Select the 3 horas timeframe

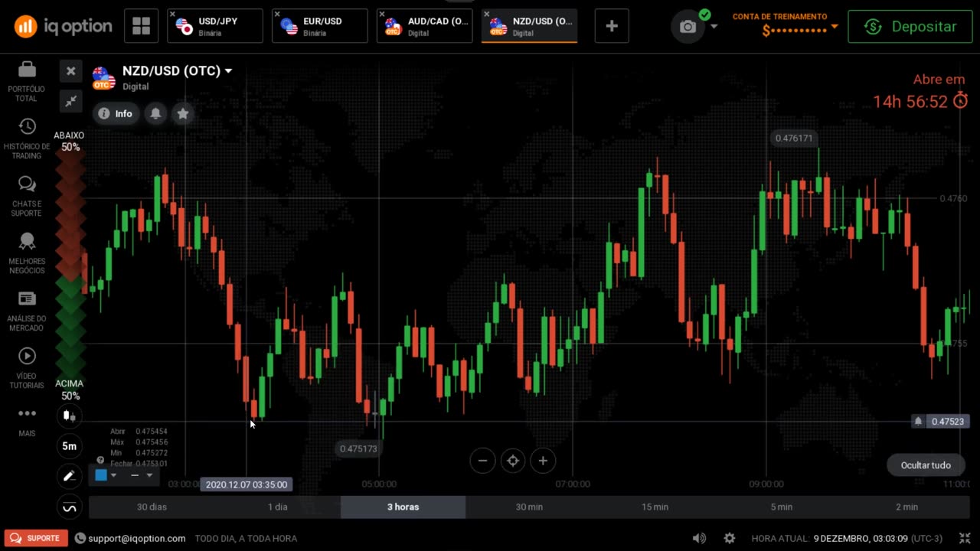coord(403,507)
